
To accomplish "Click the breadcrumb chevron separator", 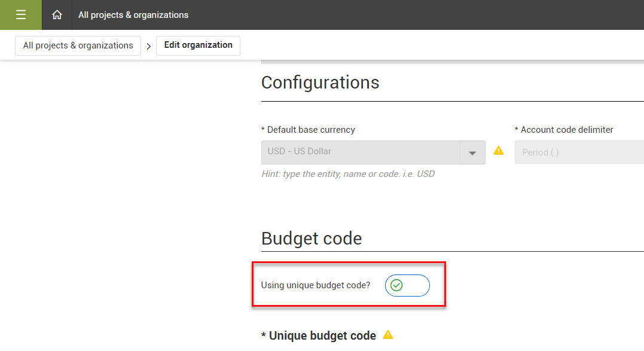I will click(148, 46).
